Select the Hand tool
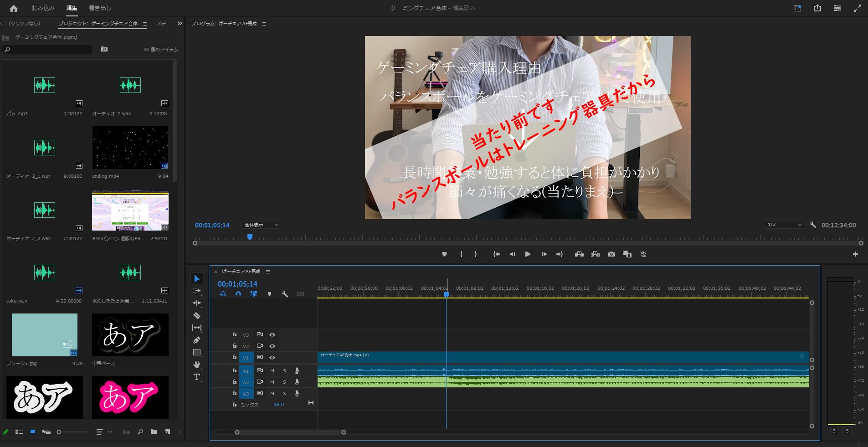The height and width of the screenshot is (447, 868). click(x=197, y=365)
